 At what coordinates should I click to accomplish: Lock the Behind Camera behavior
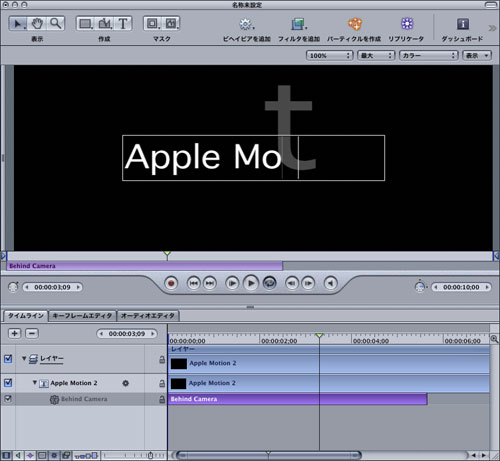(162, 399)
